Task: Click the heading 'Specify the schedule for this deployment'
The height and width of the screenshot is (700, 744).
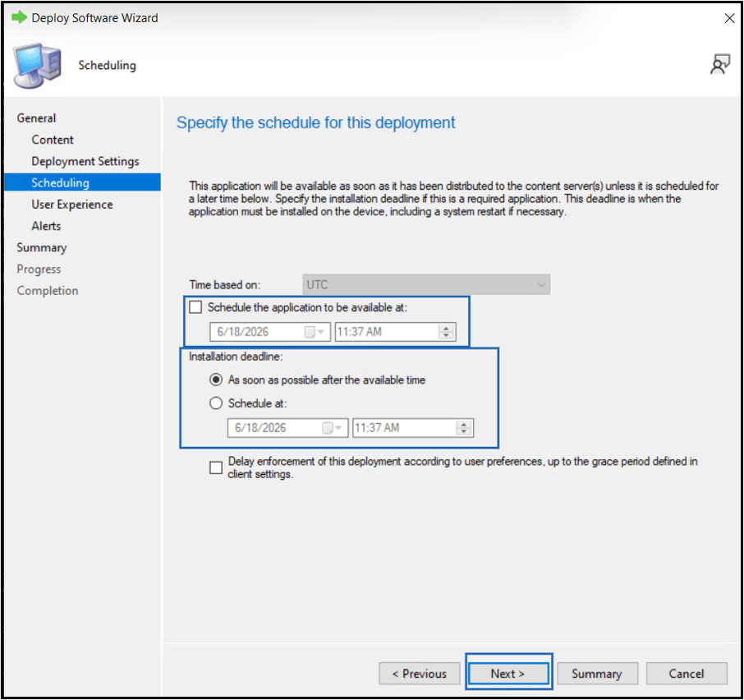Action: pos(315,122)
